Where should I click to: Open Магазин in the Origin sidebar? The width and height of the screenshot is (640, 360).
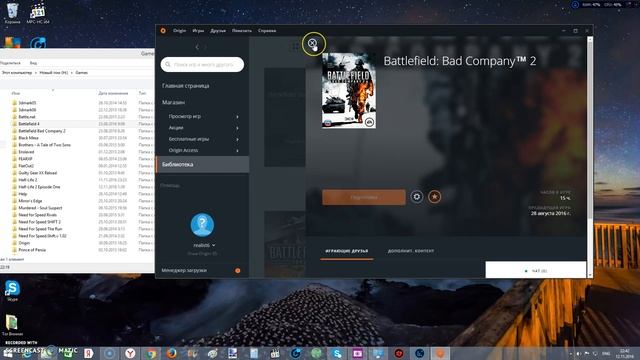pyautogui.click(x=173, y=102)
